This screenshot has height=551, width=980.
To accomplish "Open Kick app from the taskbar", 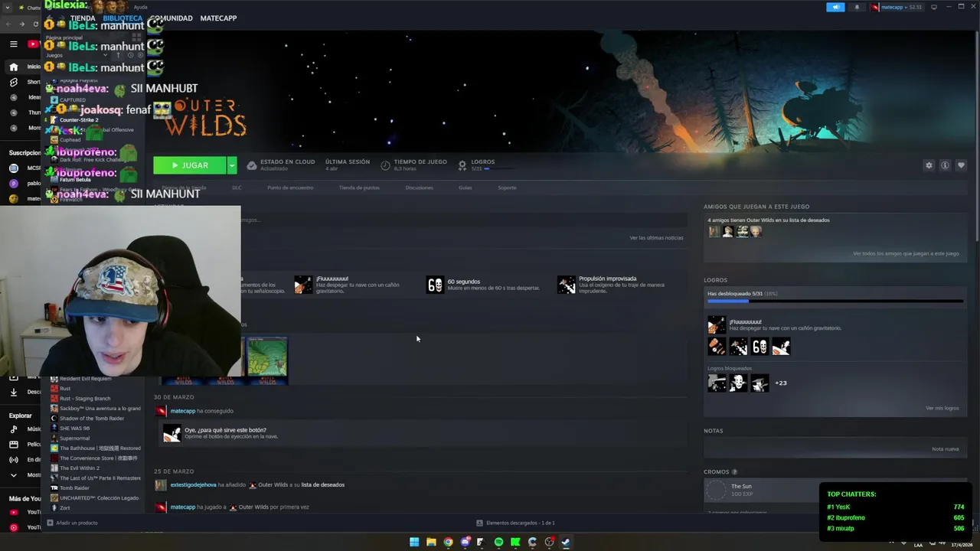I will [x=515, y=542].
